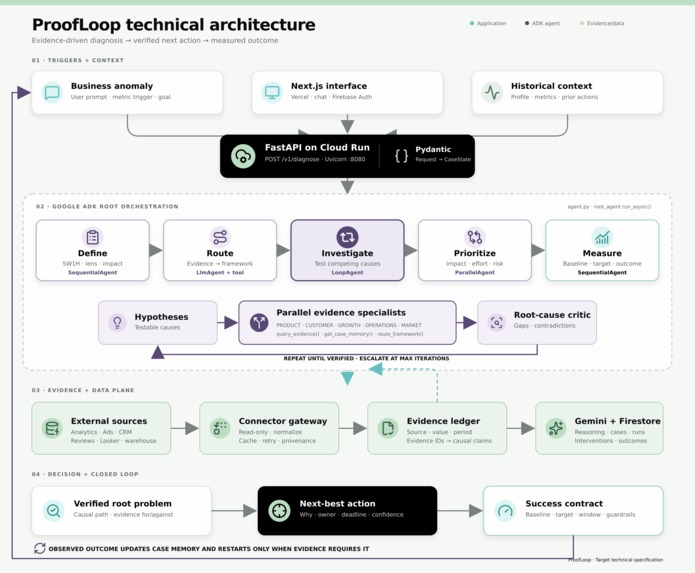Screen dimensions: 695x573
Task: Click the ProofLoop technical architecture heading
Action: click(x=174, y=24)
